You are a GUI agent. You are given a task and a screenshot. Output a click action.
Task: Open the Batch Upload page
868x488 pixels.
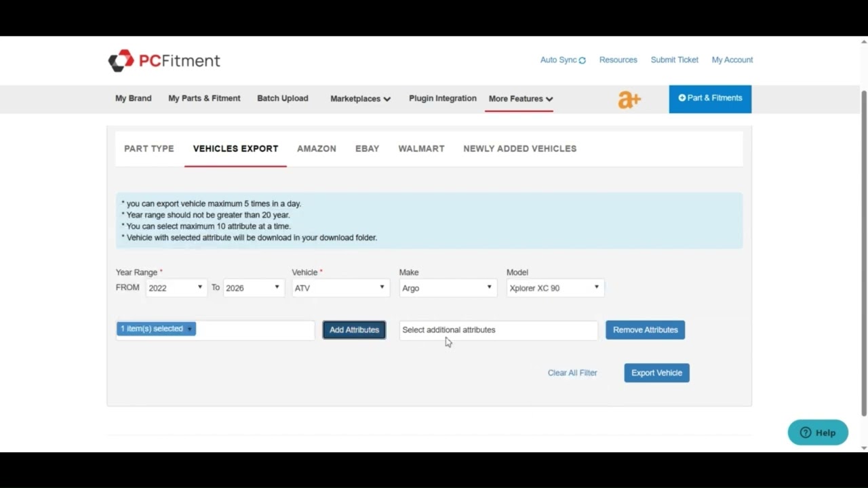[x=283, y=98]
